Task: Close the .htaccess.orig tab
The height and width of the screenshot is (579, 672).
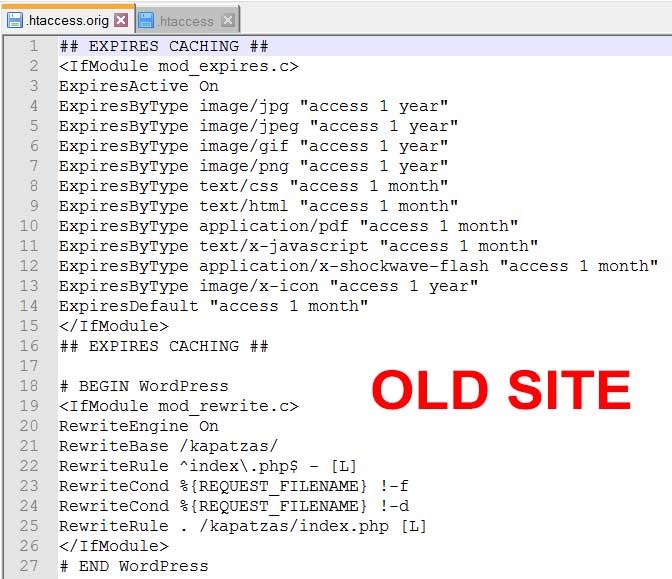Action: click(121, 20)
